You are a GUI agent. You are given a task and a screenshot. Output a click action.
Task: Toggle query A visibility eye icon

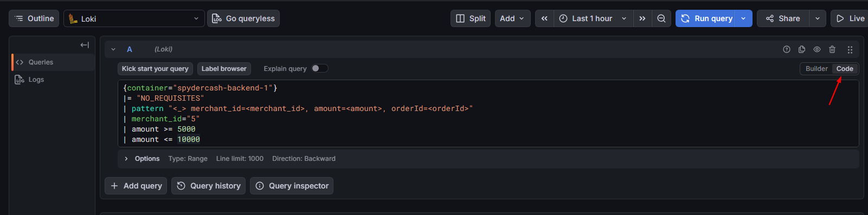click(x=817, y=49)
